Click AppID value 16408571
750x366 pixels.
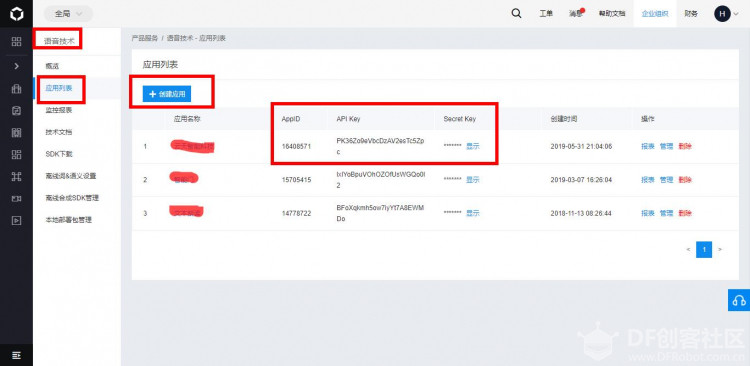coord(296,146)
